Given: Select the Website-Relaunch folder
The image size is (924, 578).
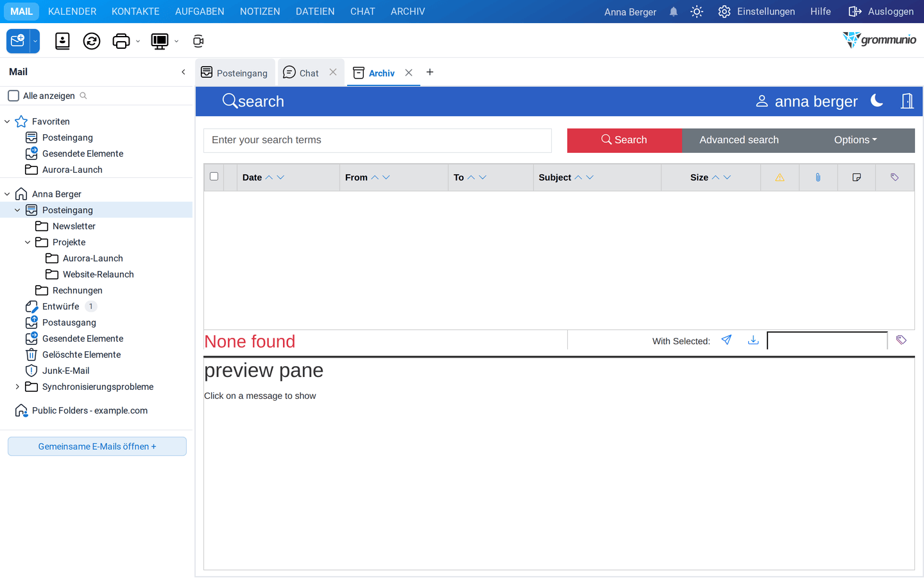Looking at the screenshot, I should (x=98, y=274).
